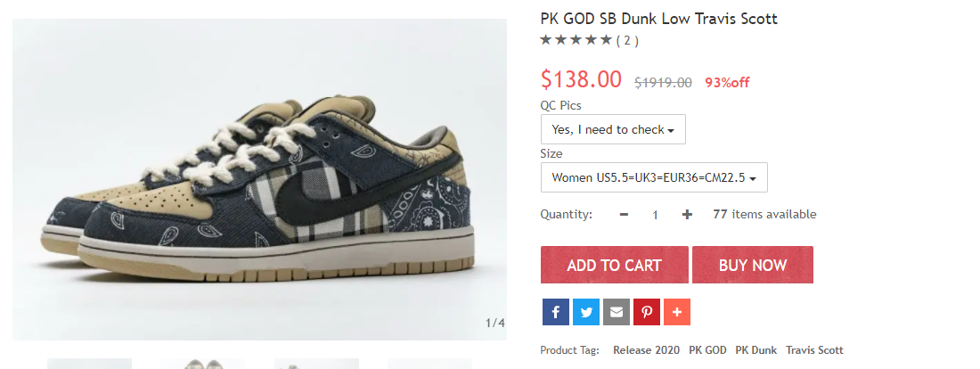Share product on Facebook

pyautogui.click(x=556, y=312)
